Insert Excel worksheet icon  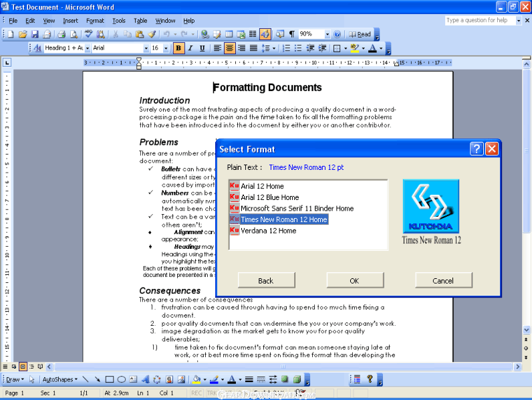[241, 34]
